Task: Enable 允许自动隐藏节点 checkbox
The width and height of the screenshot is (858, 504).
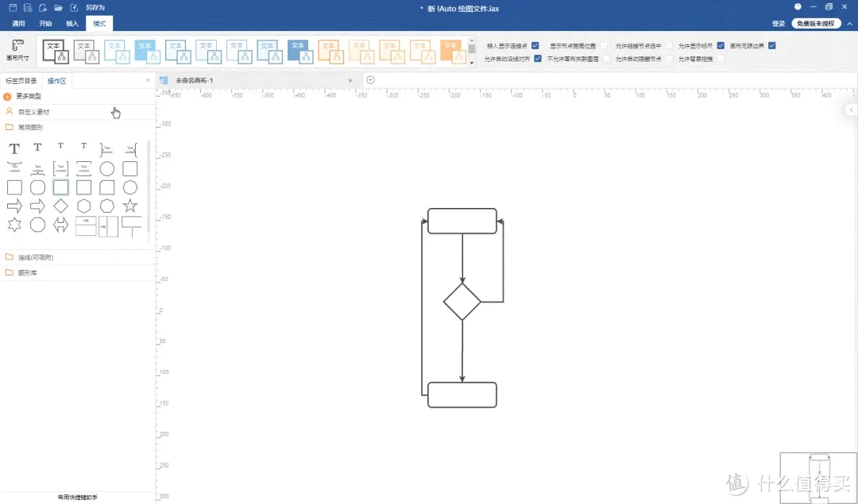Action: coord(669,59)
